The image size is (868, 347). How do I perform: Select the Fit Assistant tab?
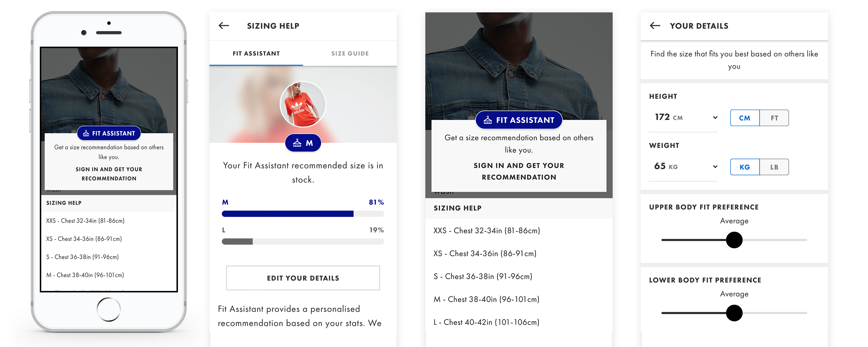tap(256, 53)
